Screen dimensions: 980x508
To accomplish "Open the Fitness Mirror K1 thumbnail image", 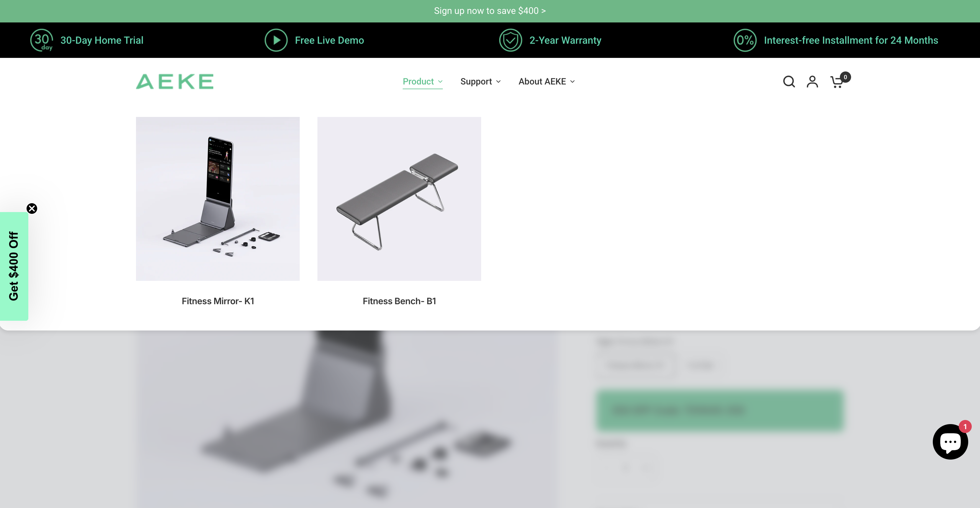I will point(218,199).
